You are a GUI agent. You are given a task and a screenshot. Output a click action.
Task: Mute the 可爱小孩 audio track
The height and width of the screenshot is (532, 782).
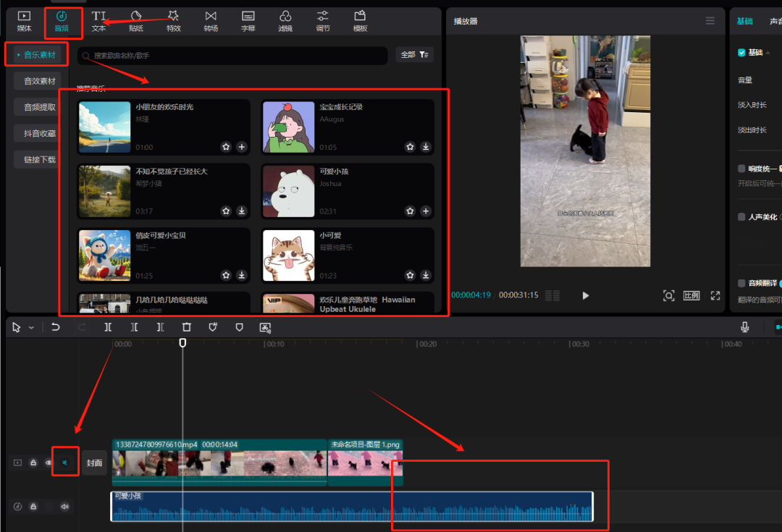65,507
